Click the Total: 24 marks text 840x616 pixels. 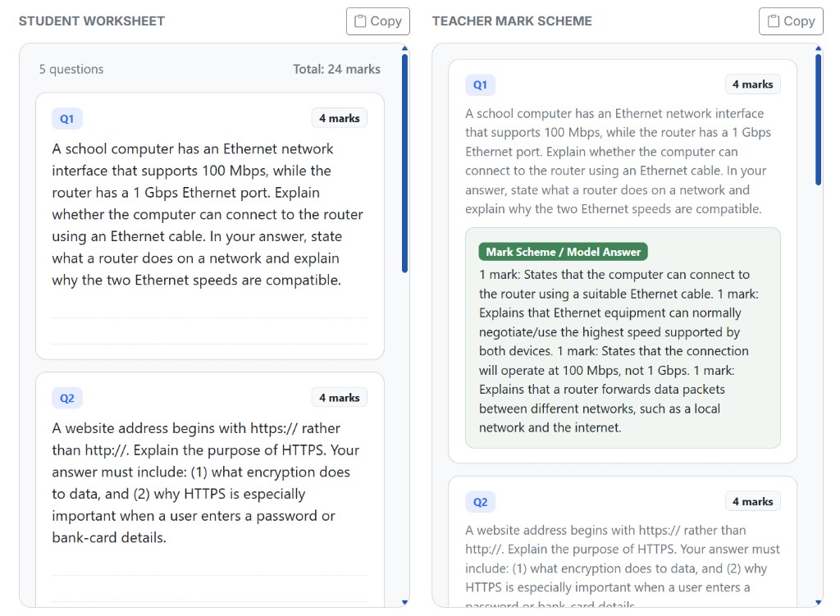336,69
